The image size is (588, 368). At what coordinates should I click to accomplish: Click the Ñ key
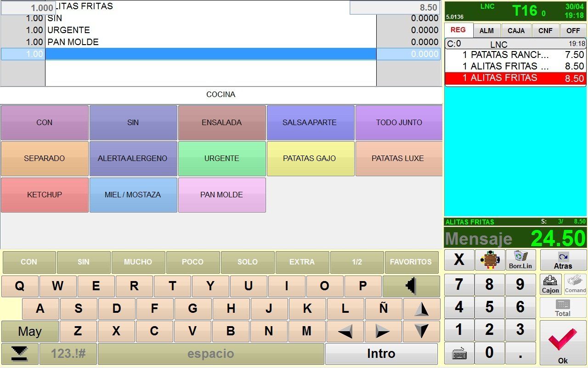click(383, 309)
